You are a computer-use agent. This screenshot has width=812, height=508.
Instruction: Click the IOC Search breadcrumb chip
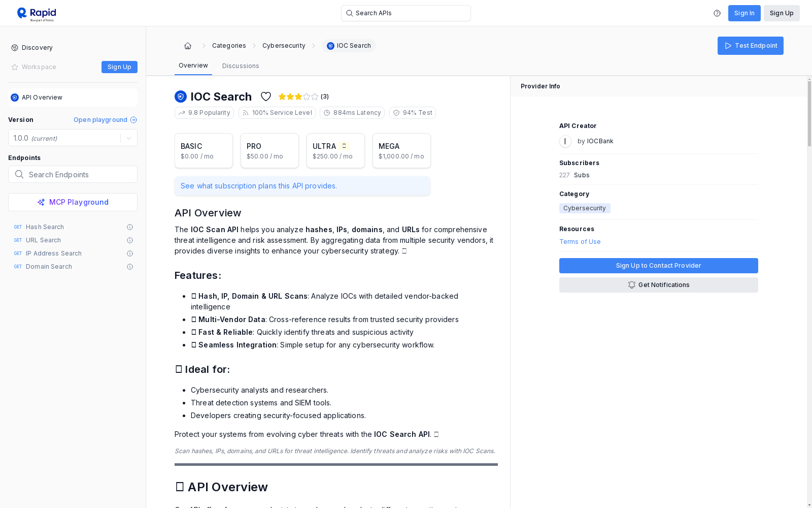point(349,46)
